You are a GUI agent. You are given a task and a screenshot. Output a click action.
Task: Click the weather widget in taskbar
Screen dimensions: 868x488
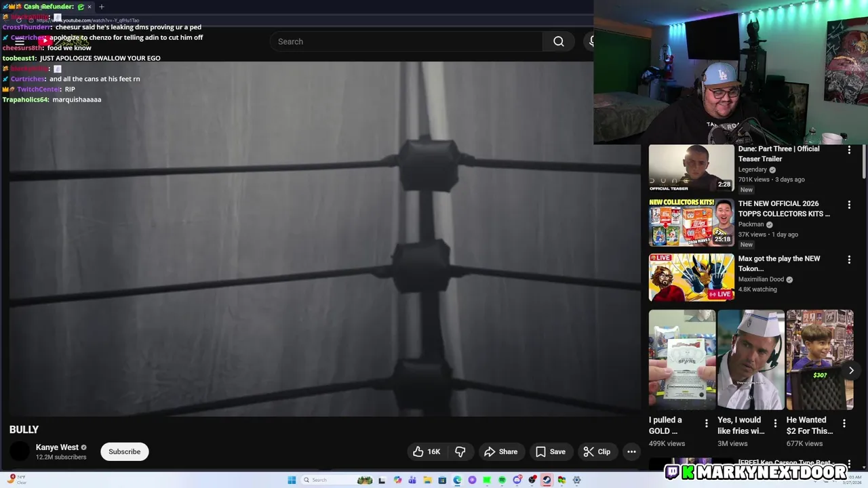16,480
